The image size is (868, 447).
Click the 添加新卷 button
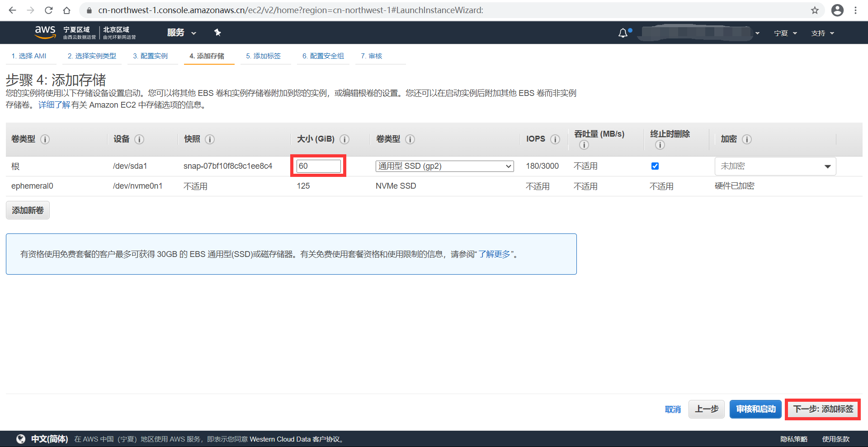(x=27, y=210)
